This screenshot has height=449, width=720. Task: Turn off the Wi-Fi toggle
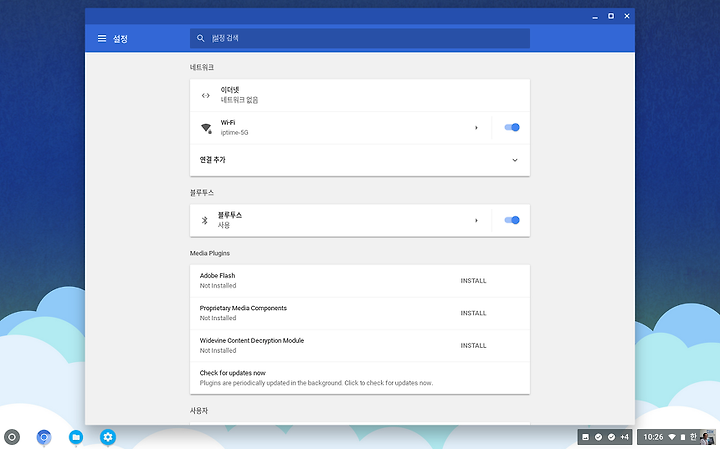tap(512, 128)
